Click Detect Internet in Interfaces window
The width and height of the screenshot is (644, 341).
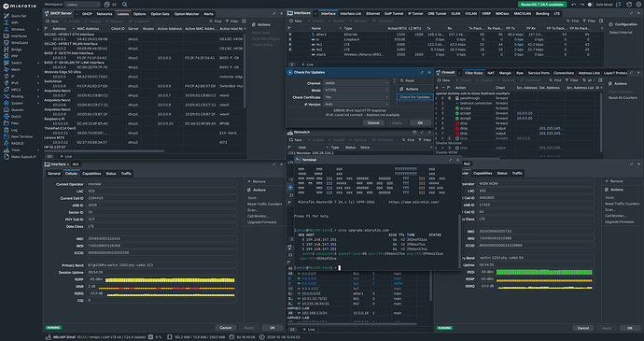[x=621, y=32]
